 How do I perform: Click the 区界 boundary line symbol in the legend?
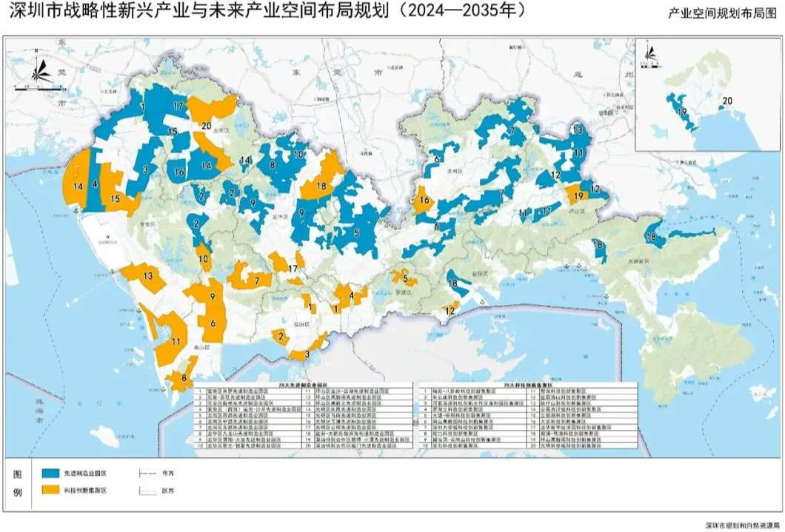pyautogui.click(x=148, y=491)
